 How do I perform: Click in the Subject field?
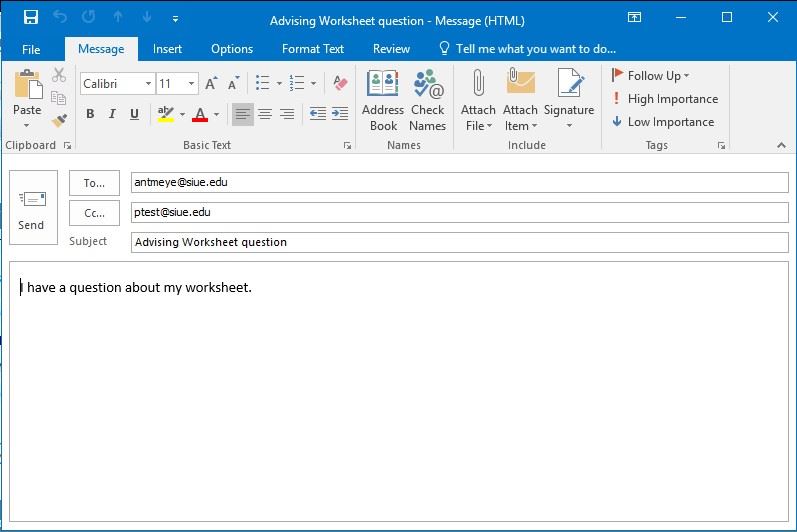point(458,242)
